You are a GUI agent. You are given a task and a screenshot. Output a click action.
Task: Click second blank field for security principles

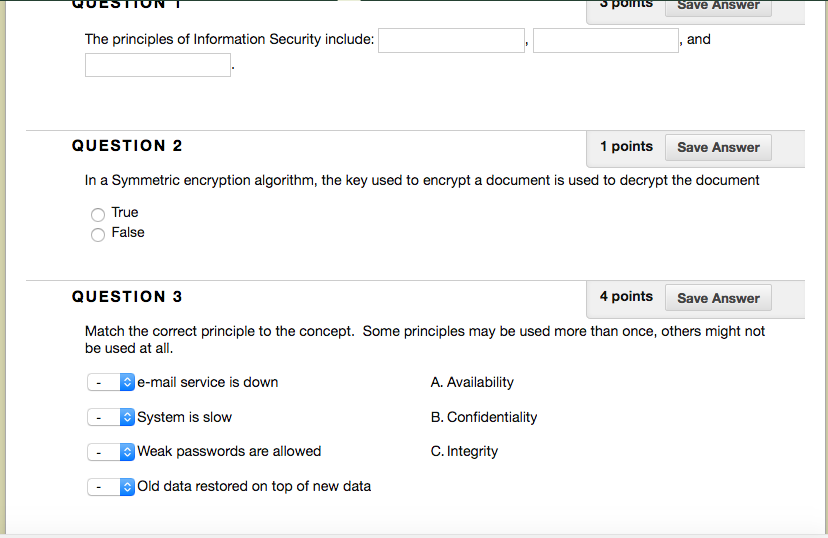606,41
